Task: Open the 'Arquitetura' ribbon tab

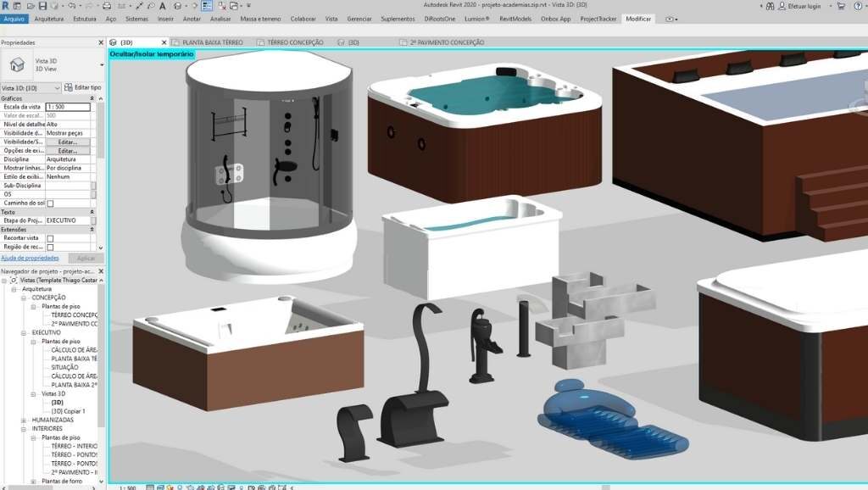Action: (x=48, y=18)
